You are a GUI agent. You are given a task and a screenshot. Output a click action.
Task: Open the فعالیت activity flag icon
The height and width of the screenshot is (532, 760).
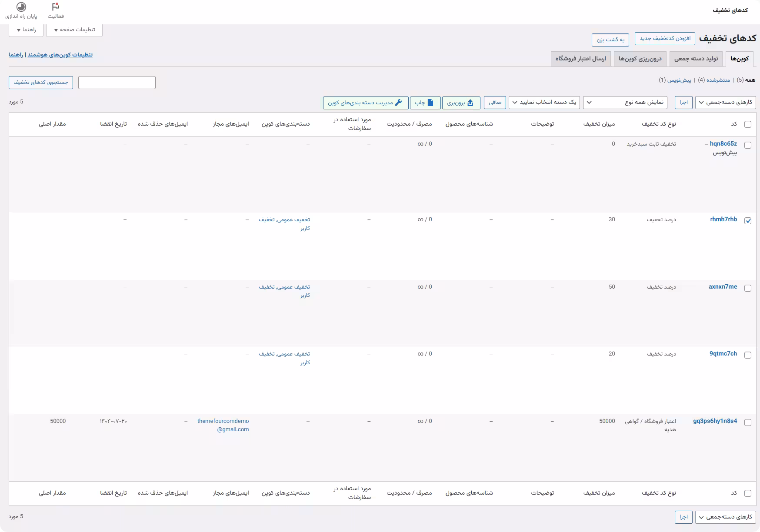pos(56,7)
